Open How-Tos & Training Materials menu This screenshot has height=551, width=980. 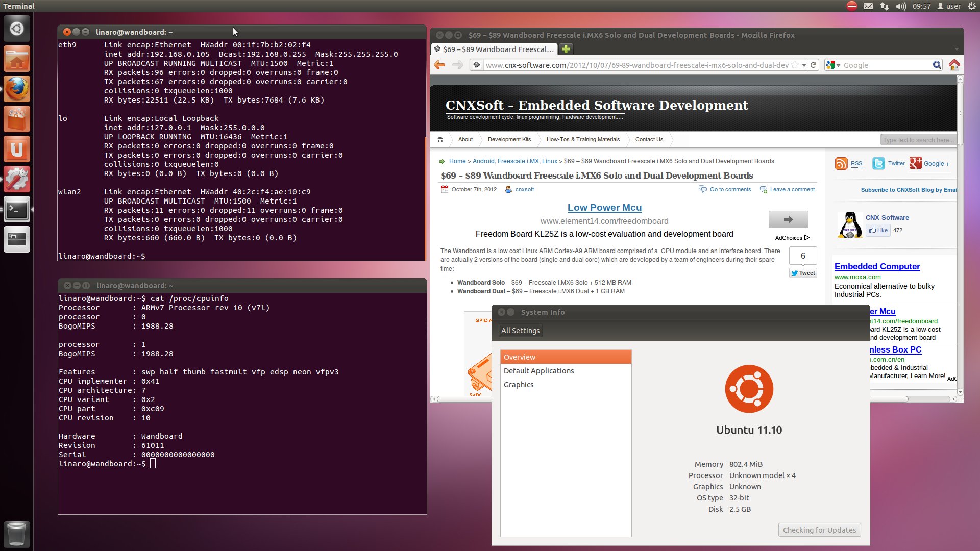tap(583, 139)
